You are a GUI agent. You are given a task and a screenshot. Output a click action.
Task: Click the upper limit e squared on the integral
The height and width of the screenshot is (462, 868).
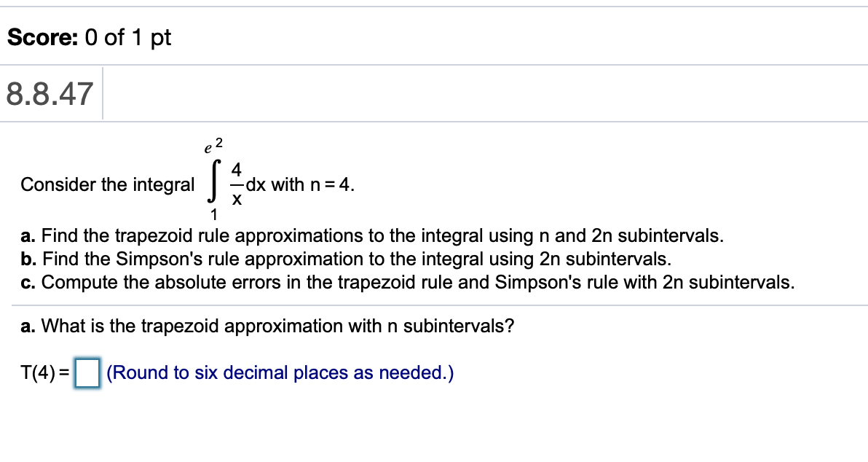pos(211,144)
